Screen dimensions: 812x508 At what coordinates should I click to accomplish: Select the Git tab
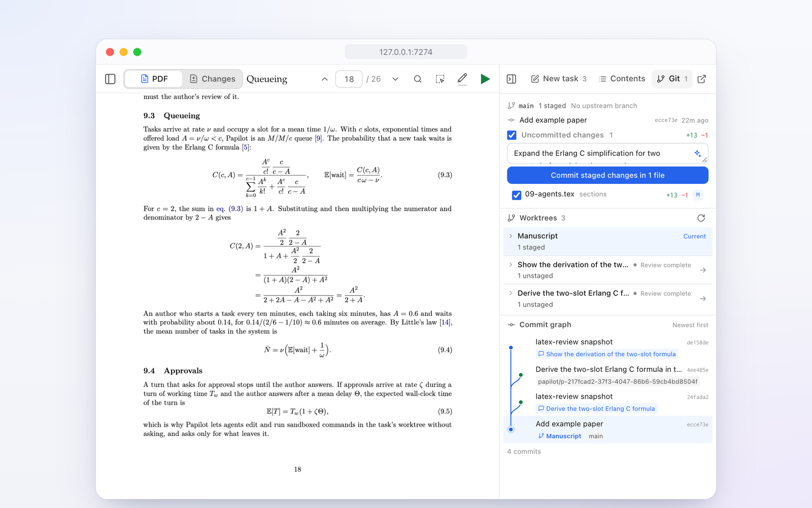tap(672, 79)
